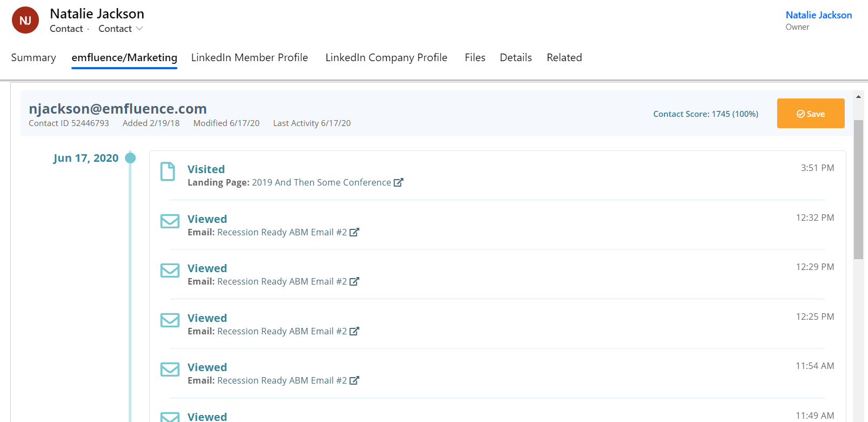Click the 3:51 PM timestamp

(x=817, y=168)
